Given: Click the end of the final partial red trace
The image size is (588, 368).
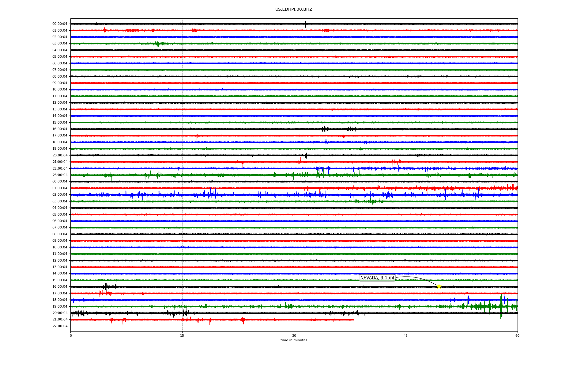Looking at the screenshot, I should tap(353, 320).
